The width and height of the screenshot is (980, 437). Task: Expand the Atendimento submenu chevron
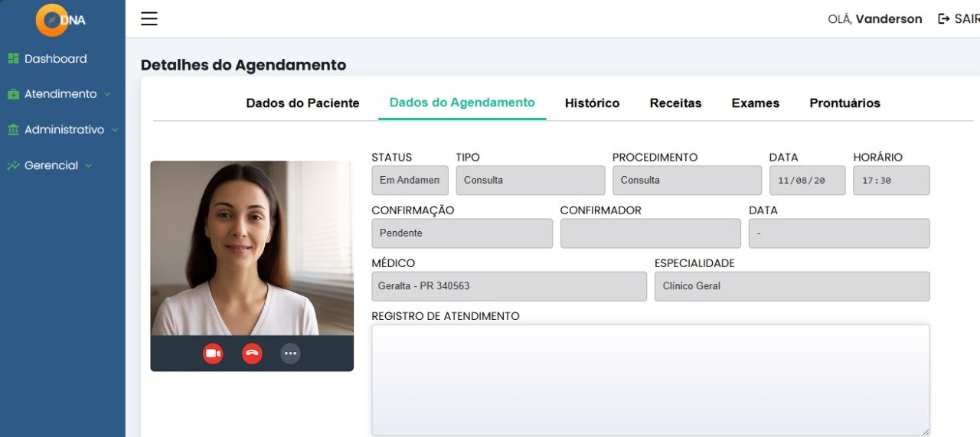(x=107, y=94)
